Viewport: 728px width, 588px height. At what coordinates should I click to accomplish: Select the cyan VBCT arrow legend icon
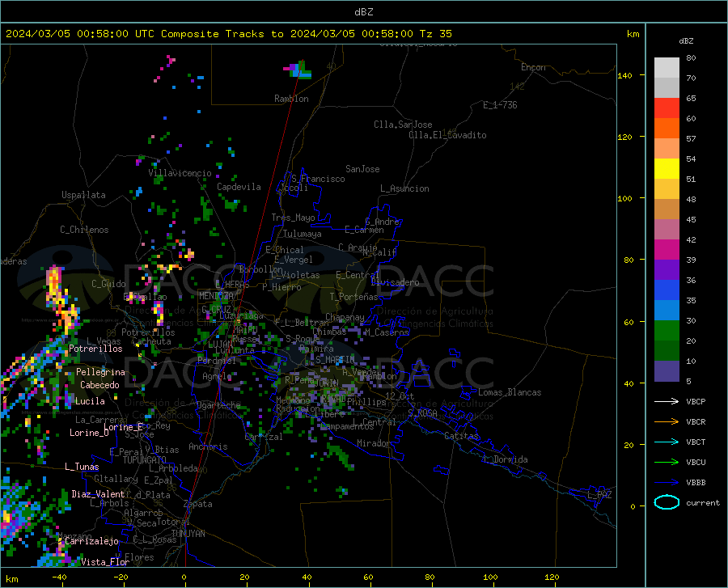[667, 442]
